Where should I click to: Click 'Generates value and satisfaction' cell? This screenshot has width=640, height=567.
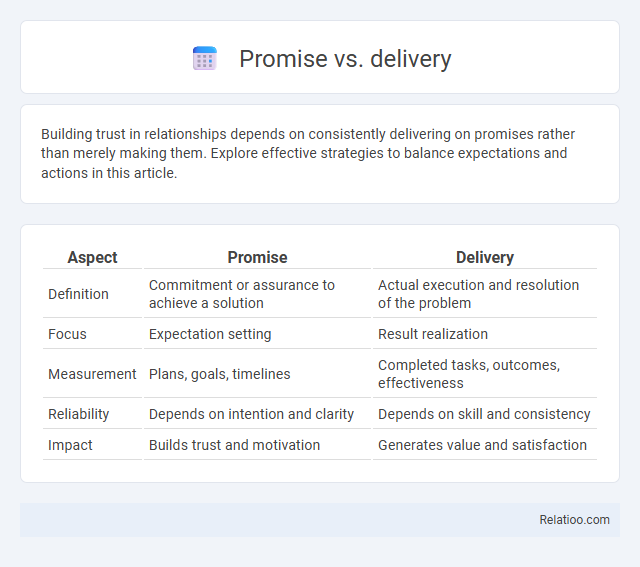[x=484, y=445]
